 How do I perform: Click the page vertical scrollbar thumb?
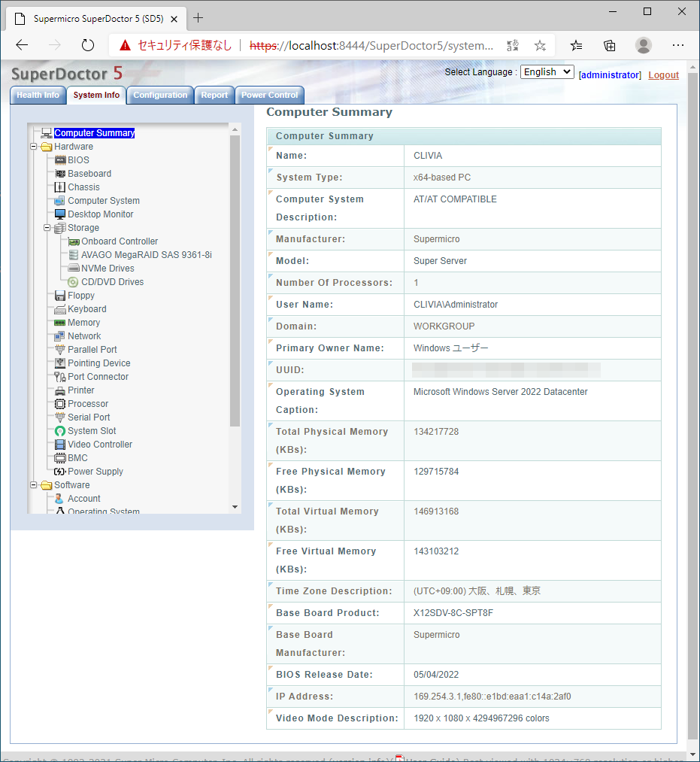[693, 405]
